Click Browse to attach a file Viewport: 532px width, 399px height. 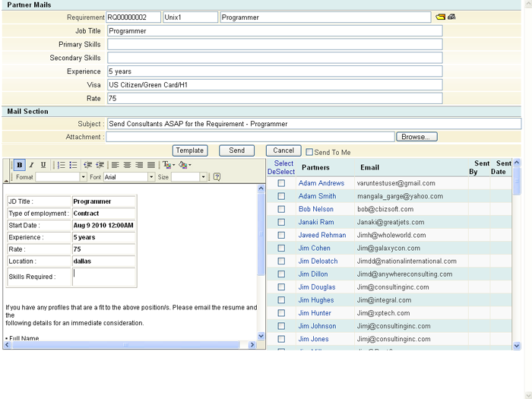tap(416, 137)
